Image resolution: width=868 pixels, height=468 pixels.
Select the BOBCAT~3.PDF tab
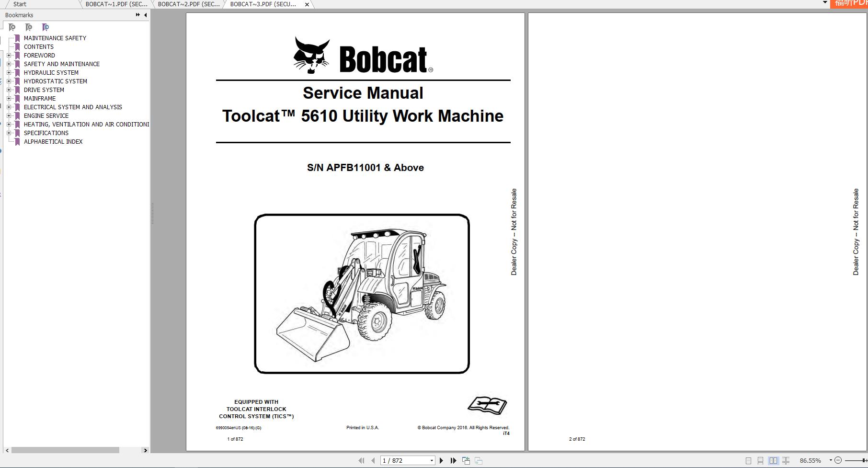click(x=263, y=4)
